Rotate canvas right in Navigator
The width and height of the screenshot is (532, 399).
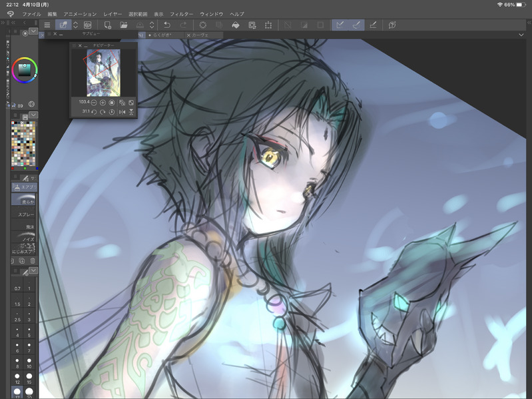(x=103, y=112)
